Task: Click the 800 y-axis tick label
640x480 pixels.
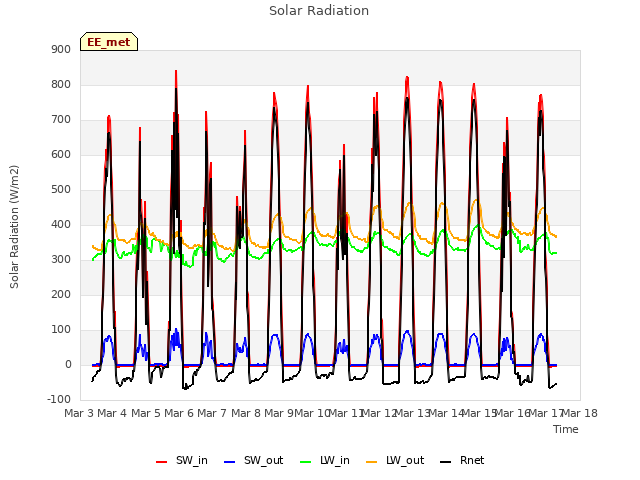Action: (61, 84)
